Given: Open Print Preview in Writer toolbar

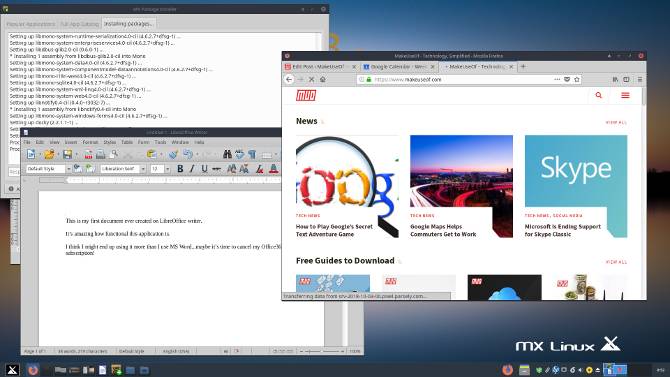Looking at the screenshot, I should coord(114,154).
